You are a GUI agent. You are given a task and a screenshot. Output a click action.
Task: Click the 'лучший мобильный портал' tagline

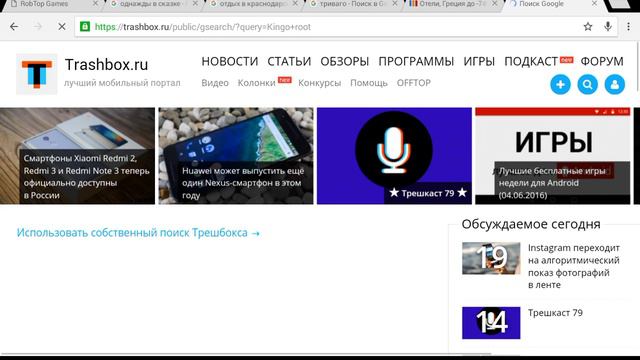click(x=122, y=83)
